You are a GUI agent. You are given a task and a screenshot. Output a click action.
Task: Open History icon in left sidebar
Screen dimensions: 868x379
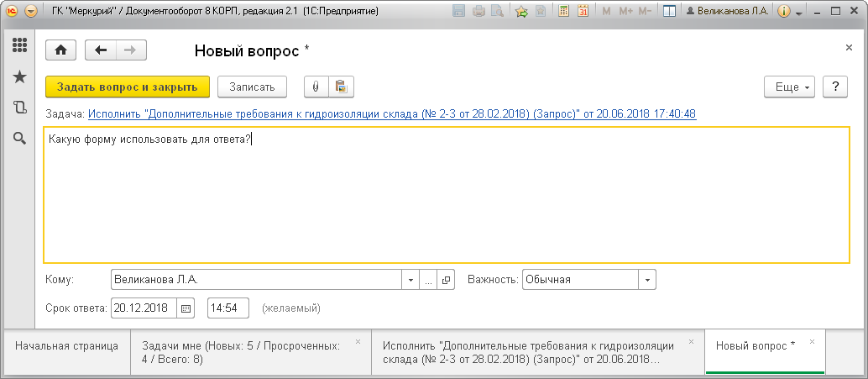click(20, 108)
